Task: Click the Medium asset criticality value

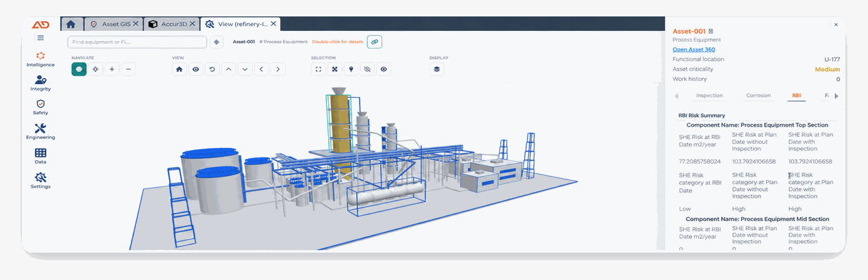Action: point(827,69)
